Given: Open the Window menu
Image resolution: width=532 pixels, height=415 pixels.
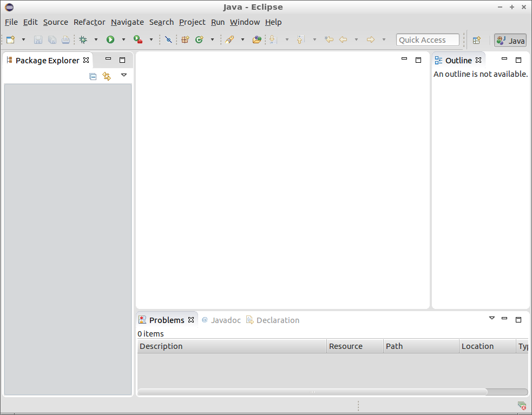Looking at the screenshot, I should click(x=245, y=22).
